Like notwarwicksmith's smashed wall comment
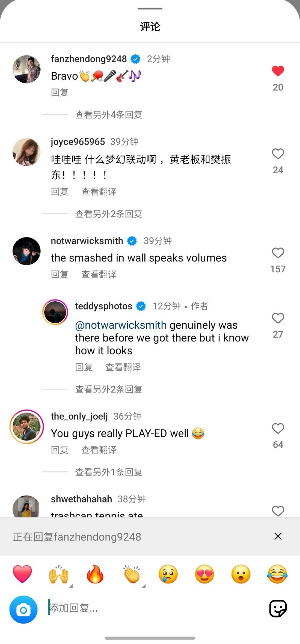Screen dimensions: 300x644 pyautogui.click(x=278, y=253)
